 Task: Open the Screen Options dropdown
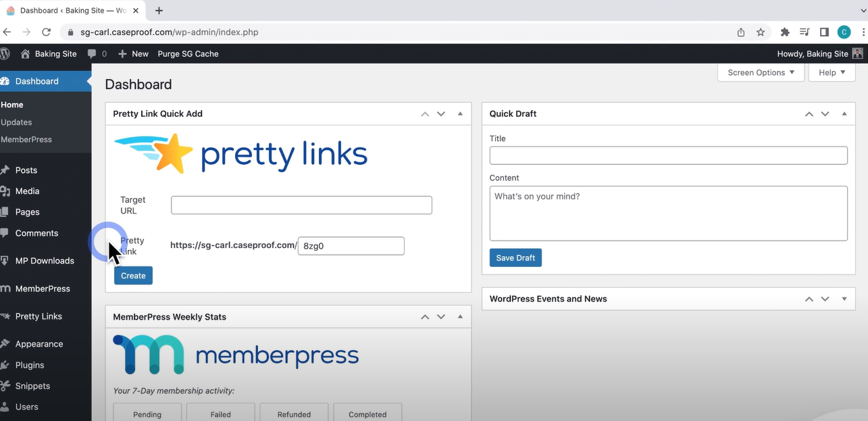tap(760, 72)
